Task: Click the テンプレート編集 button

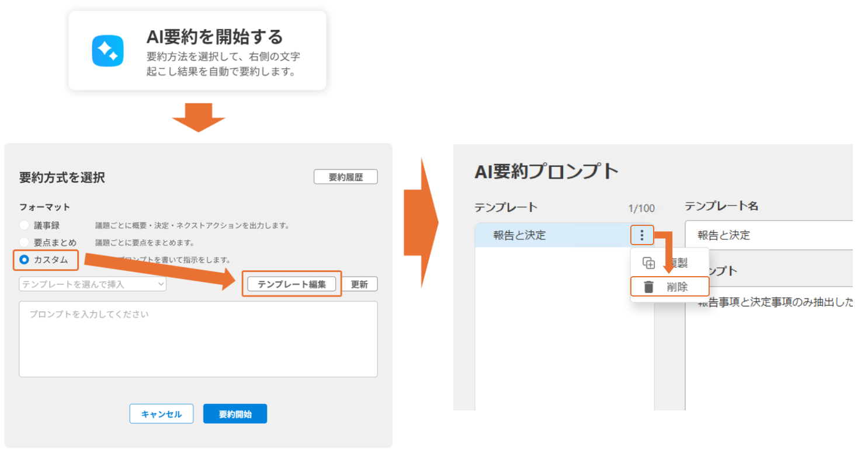Action: tap(291, 284)
